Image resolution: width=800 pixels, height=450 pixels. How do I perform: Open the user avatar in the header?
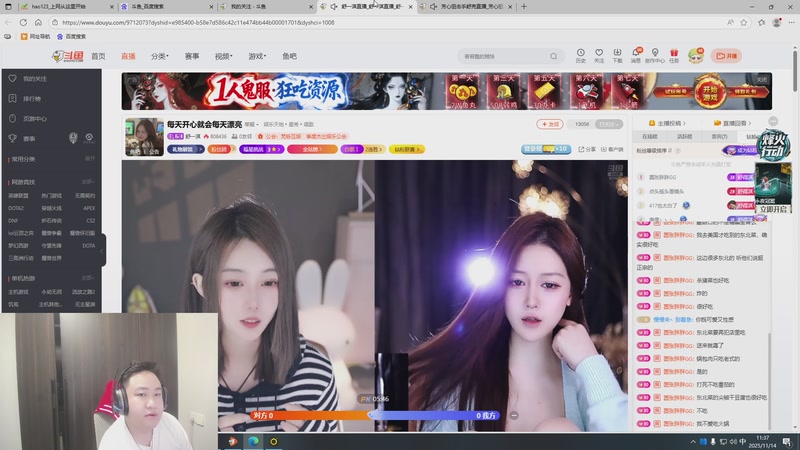[x=696, y=56]
